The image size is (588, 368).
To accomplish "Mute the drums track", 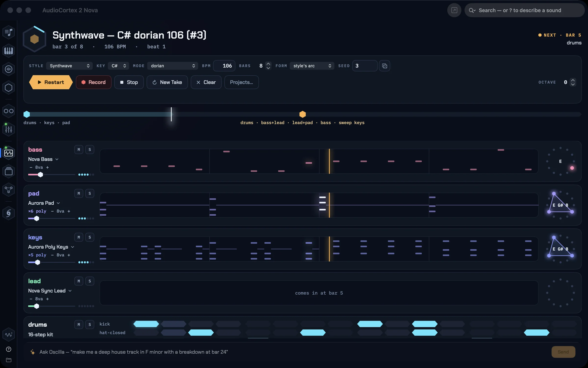I will coord(79,324).
